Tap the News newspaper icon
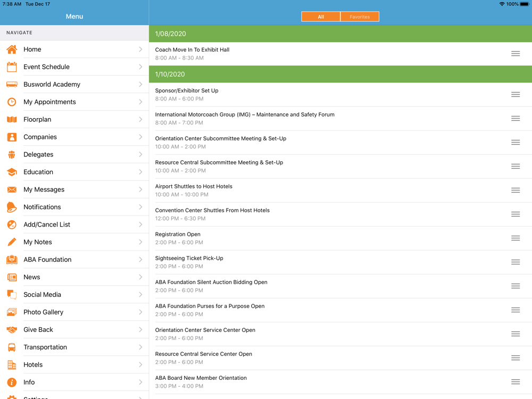This screenshot has height=399, width=532. 12,277
